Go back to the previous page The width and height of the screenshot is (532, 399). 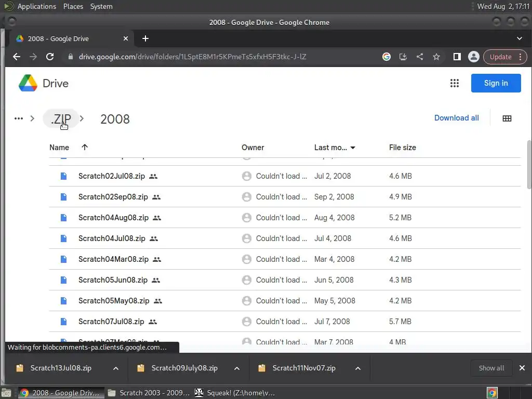pos(16,57)
